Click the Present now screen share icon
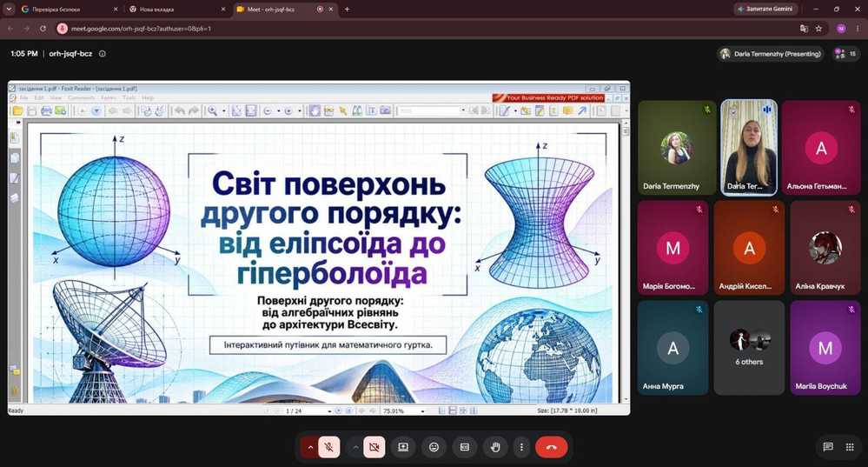Screen dimensions: 868x467 point(403,447)
